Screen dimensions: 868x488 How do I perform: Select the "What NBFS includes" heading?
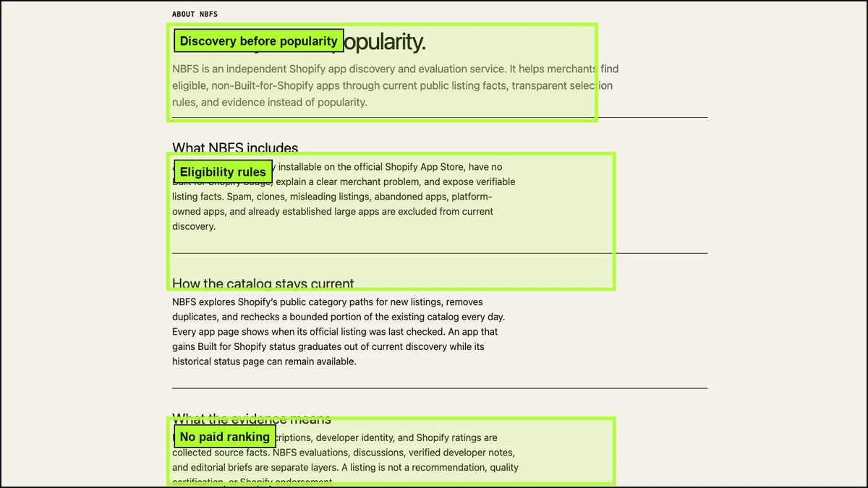click(235, 147)
